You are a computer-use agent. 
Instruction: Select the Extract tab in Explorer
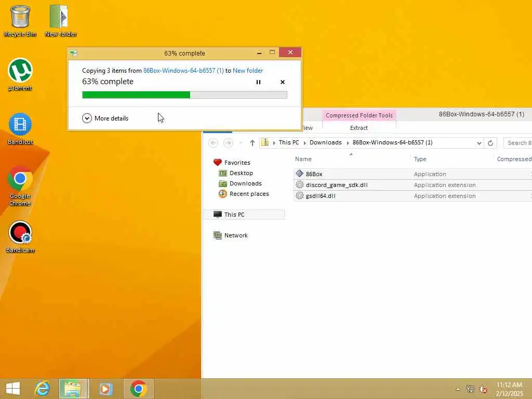click(358, 128)
